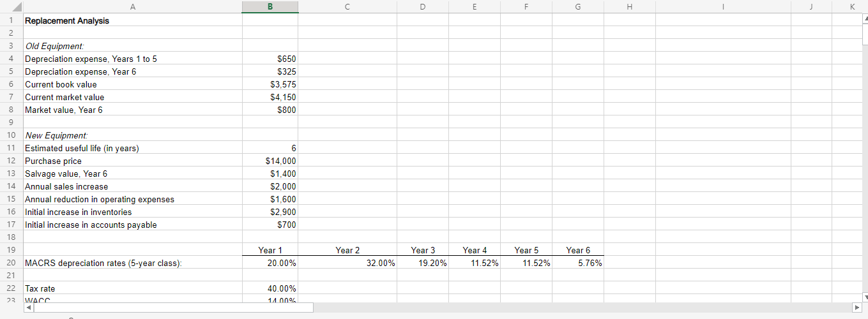Select the 20.00% rate cell
The height and width of the screenshot is (319, 868).
pyautogui.click(x=270, y=263)
